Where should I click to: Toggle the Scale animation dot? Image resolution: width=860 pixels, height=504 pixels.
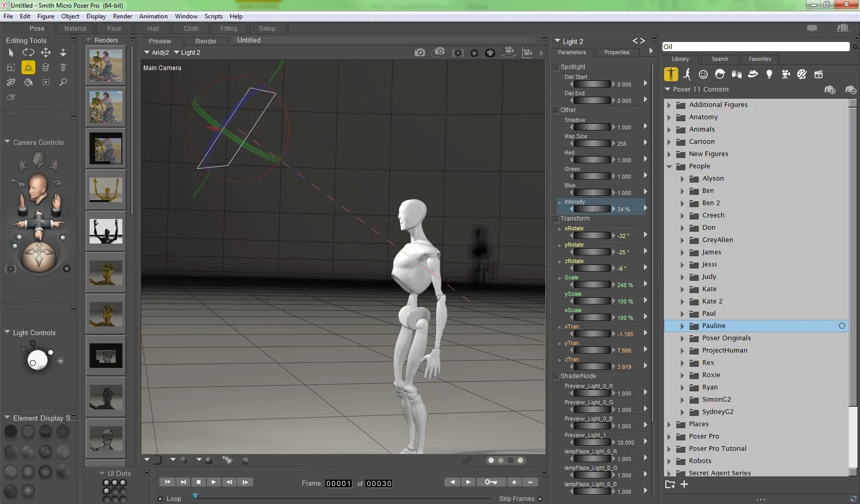[560, 278]
